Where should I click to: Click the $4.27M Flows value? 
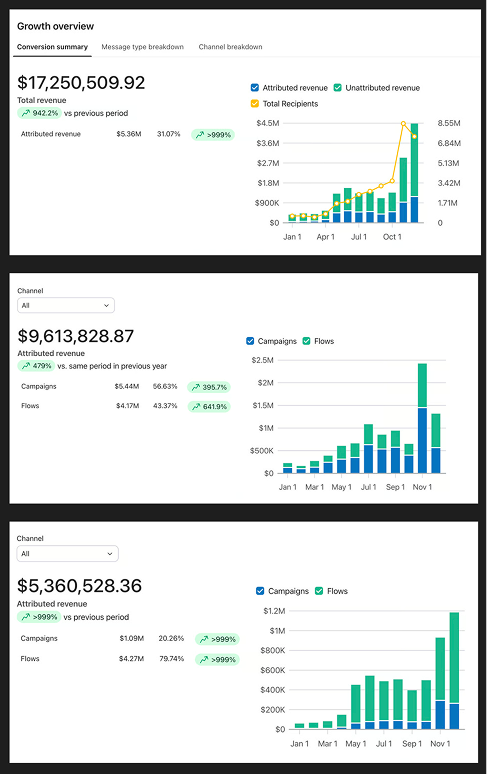[x=131, y=658]
